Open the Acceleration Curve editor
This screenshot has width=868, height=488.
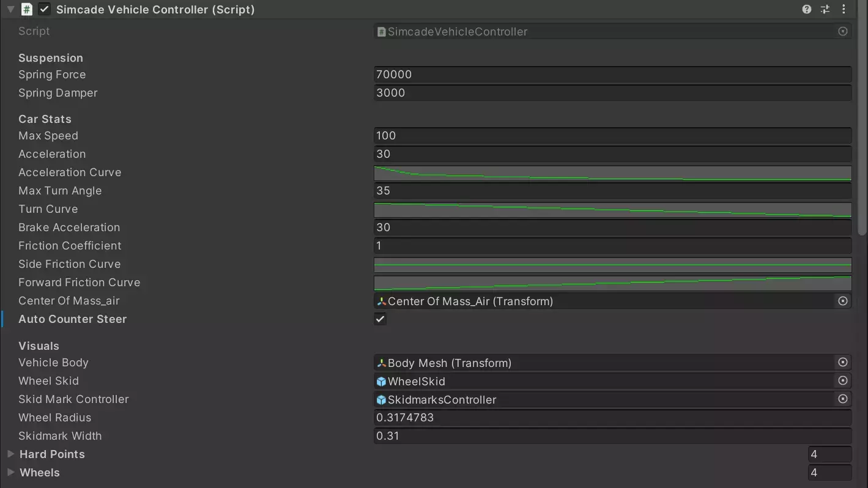point(612,173)
